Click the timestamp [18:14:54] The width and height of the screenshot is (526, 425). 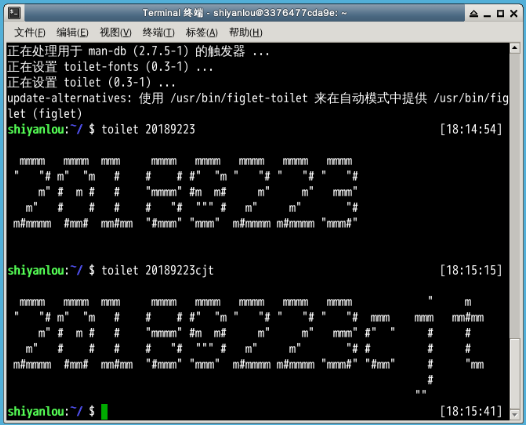click(471, 129)
